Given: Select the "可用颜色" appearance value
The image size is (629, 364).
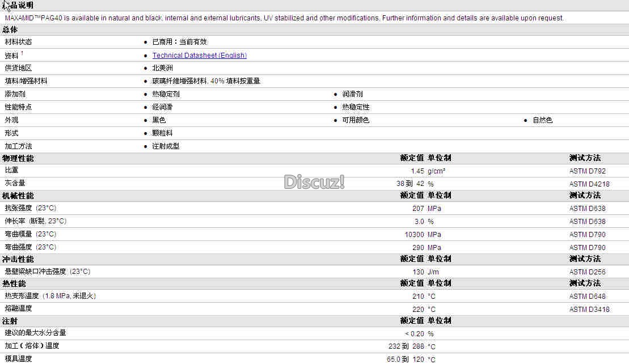Looking at the screenshot, I should pyautogui.click(x=356, y=120).
